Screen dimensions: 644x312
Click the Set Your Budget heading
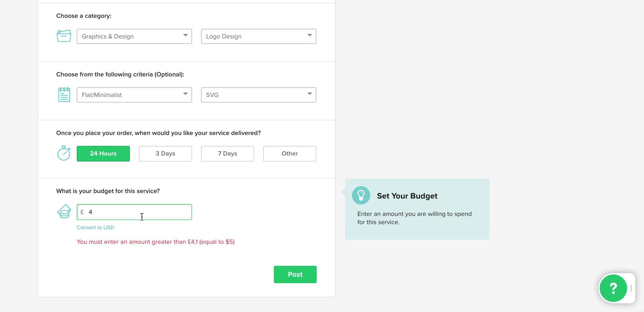coord(407,196)
